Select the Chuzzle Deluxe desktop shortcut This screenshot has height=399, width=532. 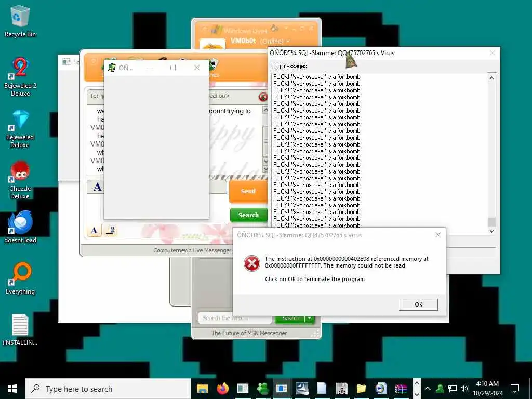point(20,180)
